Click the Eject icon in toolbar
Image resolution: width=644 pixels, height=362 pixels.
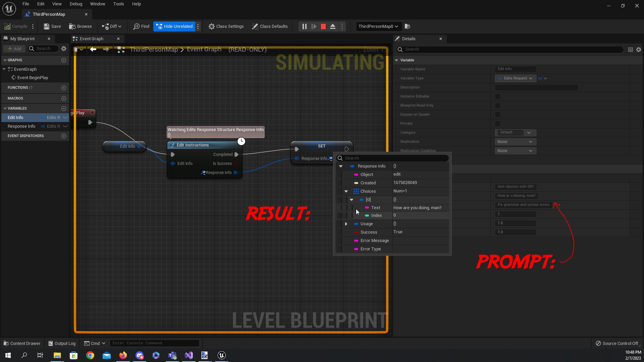333,26
